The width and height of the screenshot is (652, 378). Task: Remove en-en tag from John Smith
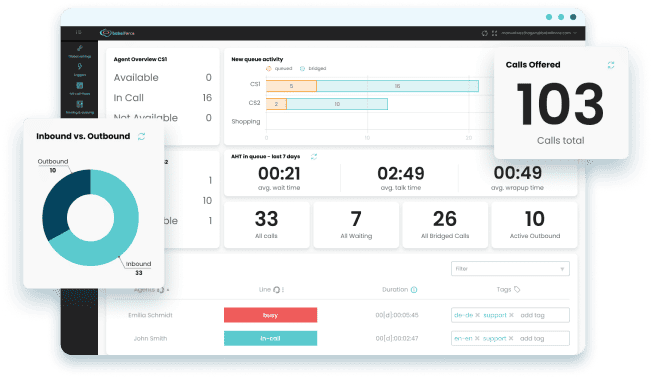click(x=477, y=338)
